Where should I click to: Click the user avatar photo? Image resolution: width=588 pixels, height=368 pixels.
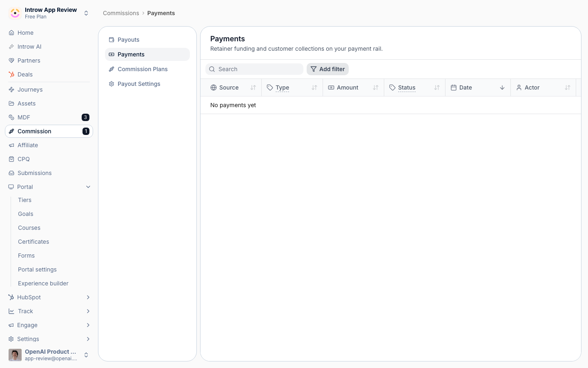click(x=15, y=355)
